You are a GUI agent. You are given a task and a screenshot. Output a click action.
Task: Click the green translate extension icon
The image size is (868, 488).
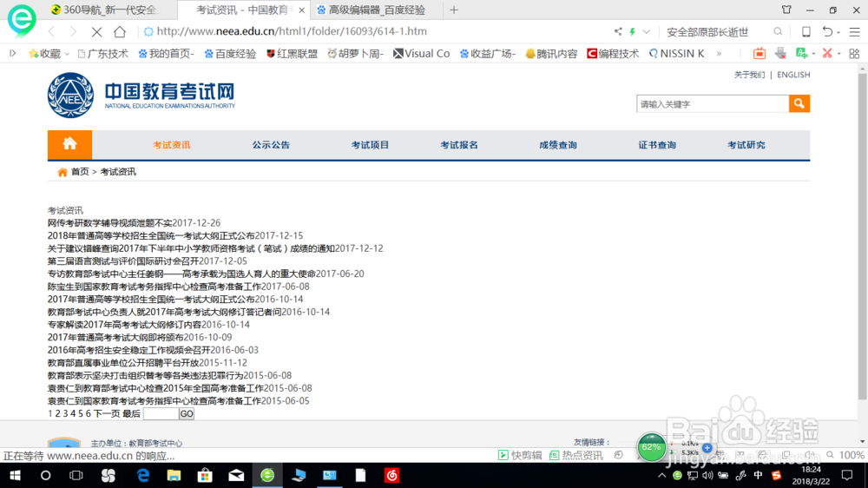(801, 53)
